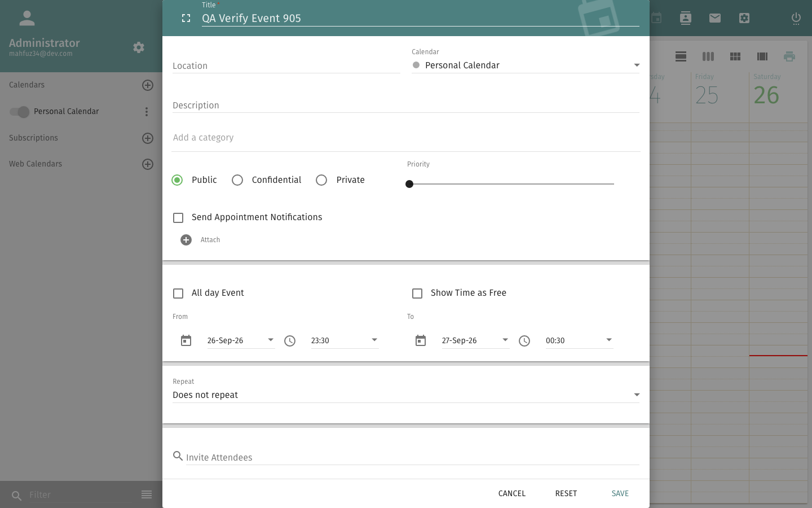The height and width of the screenshot is (508, 812).
Task: Add a new calendar with plus icon
Action: [x=148, y=85]
